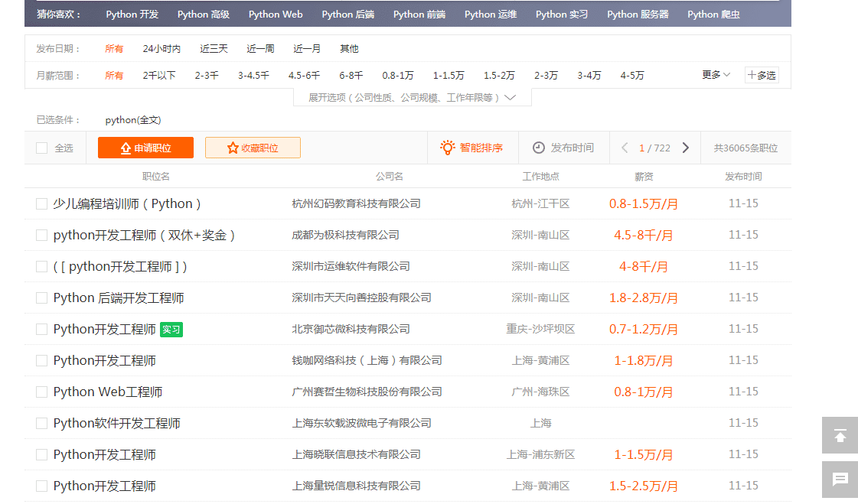Image resolution: width=858 pixels, height=504 pixels.
Task: Check the checkbox for 少儿编程培训师（Python）
Action: click(x=41, y=203)
